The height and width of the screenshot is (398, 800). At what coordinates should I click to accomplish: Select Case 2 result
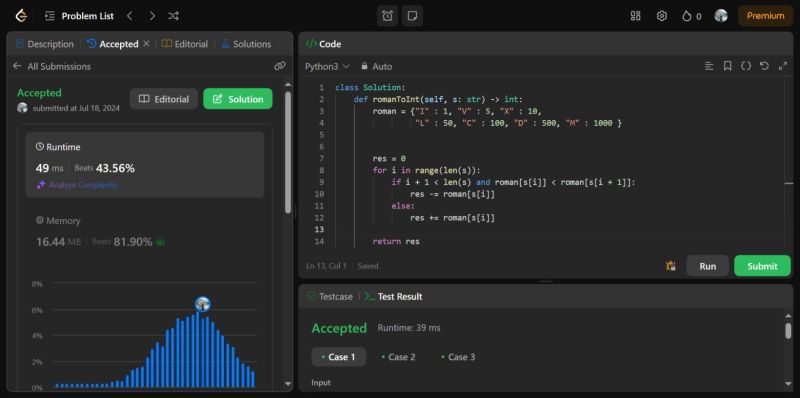pos(398,357)
